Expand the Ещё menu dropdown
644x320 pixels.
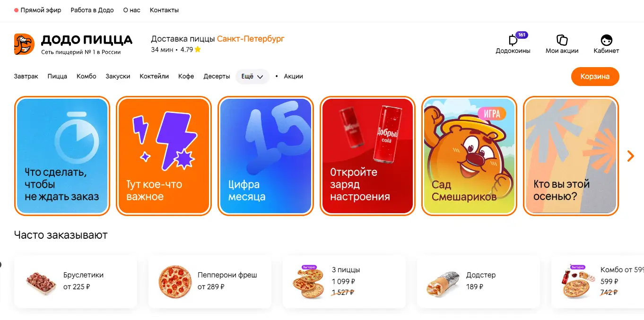point(252,77)
